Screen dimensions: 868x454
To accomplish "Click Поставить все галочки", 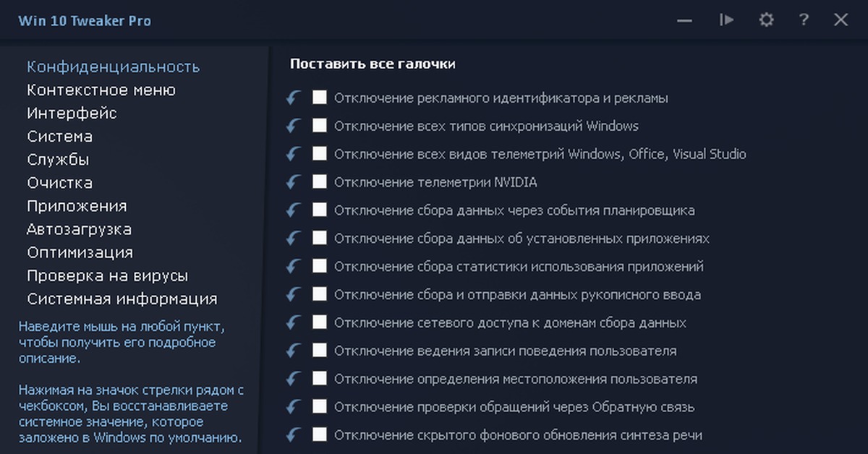I will tap(373, 64).
